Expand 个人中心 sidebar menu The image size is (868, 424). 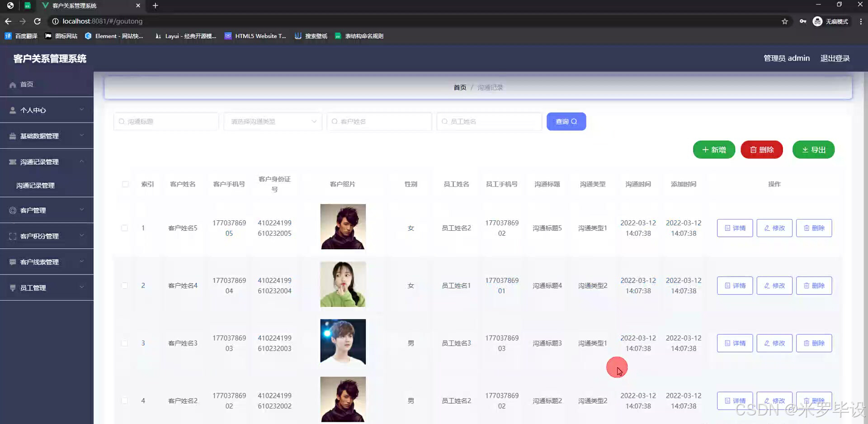(47, 110)
